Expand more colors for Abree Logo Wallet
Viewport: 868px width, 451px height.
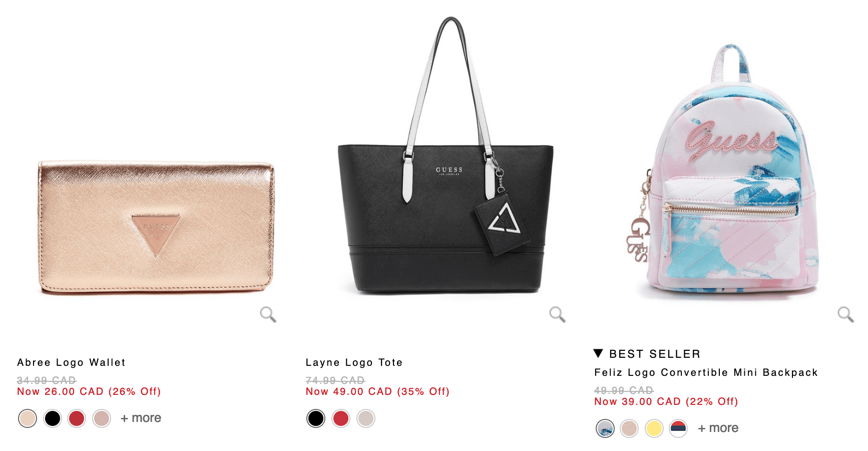coord(141,418)
